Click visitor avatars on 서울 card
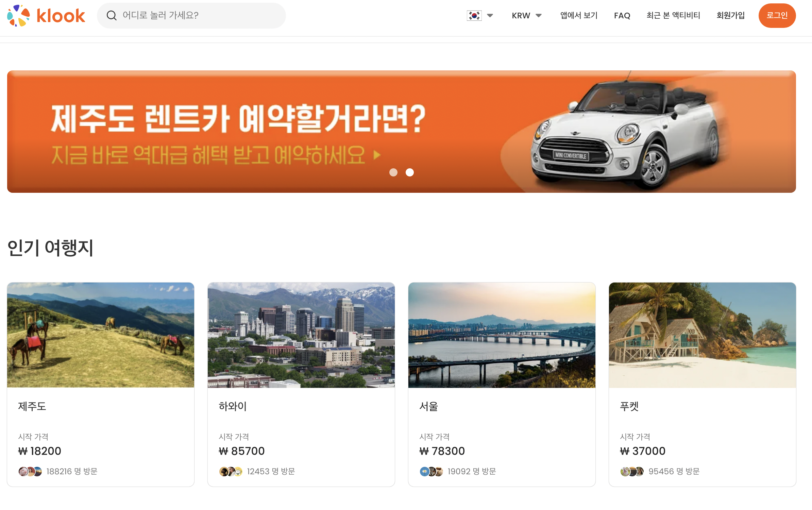Image resolution: width=812 pixels, height=510 pixels. pos(432,472)
